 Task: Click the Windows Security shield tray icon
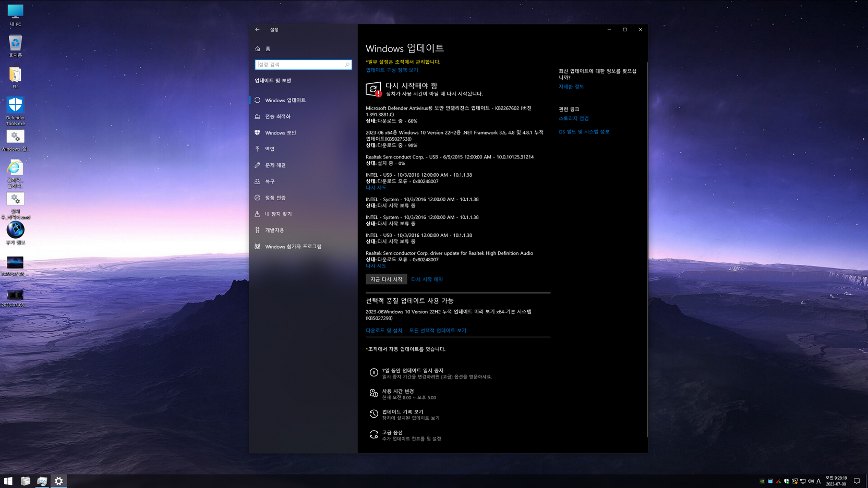786,481
